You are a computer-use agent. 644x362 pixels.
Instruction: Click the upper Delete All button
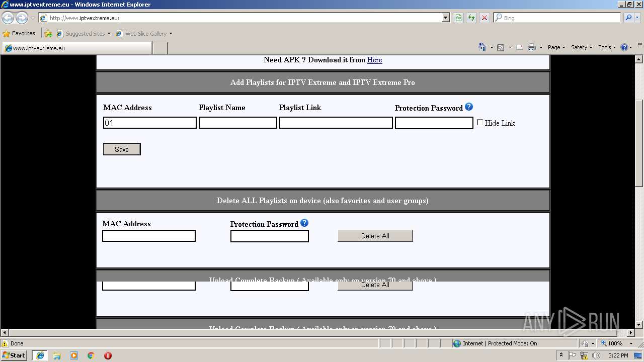[375, 236]
